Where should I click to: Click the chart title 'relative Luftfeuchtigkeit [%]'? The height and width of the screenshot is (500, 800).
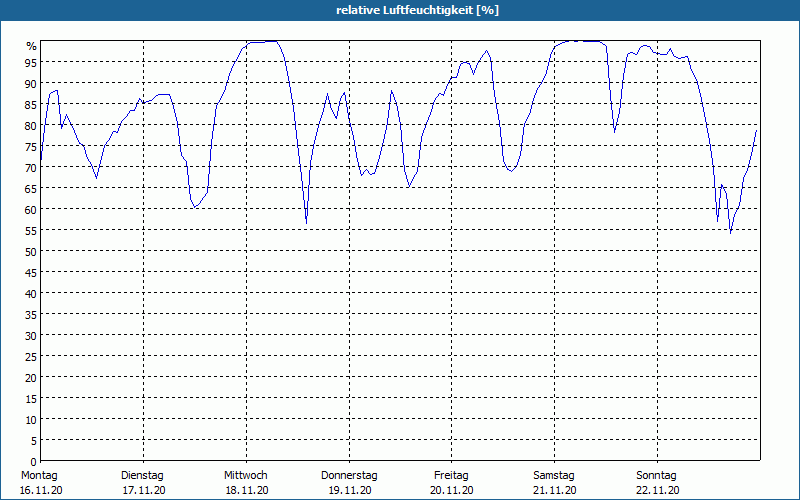pos(417,10)
